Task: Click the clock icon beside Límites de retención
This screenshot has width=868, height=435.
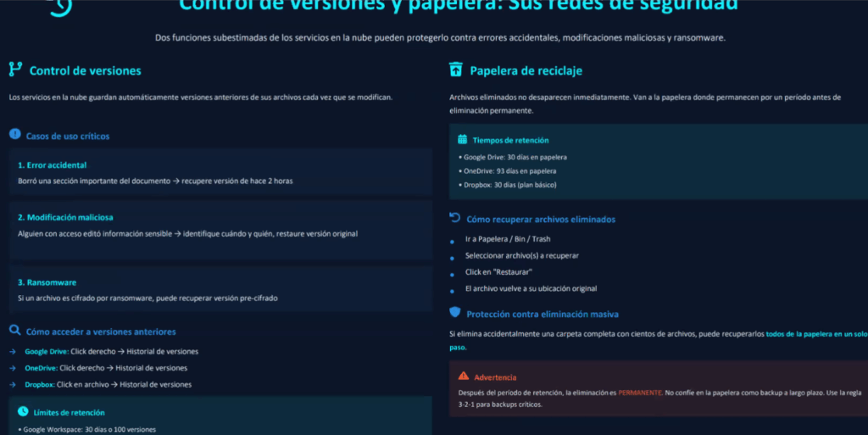Action: click(x=23, y=411)
